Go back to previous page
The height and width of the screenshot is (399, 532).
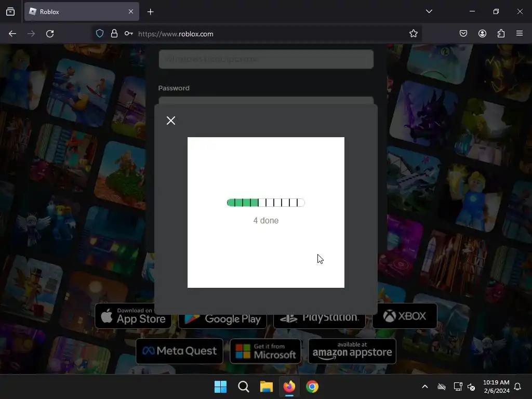(x=12, y=34)
